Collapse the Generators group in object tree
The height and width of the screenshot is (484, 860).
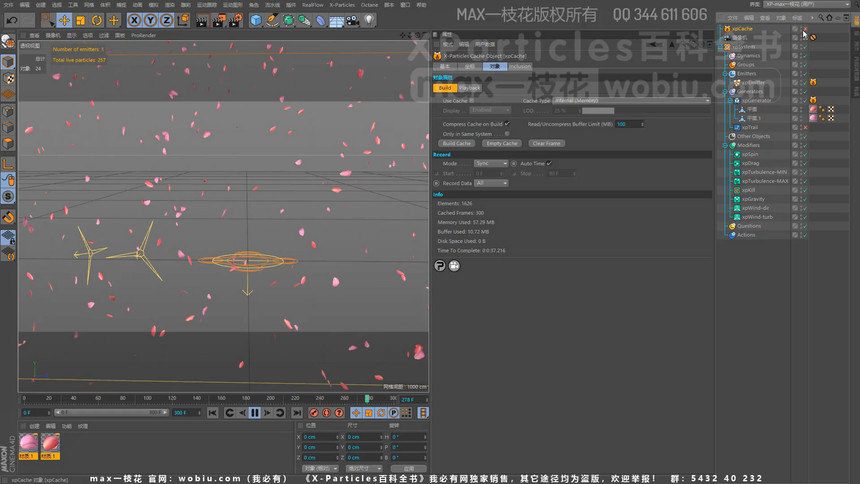click(x=725, y=92)
